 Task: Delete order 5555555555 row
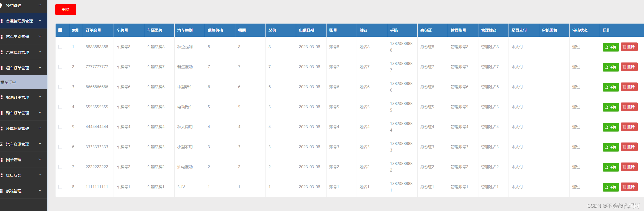pyautogui.click(x=629, y=107)
